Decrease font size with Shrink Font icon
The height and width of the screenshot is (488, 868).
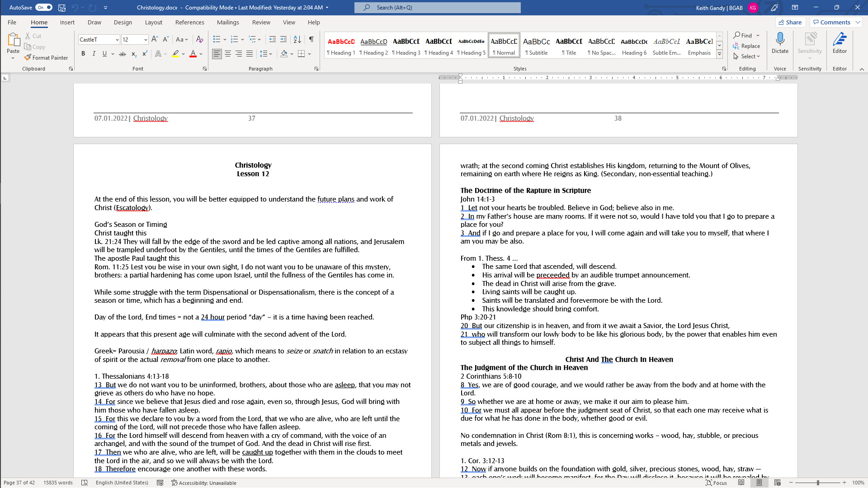pyautogui.click(x=165, y=39)
